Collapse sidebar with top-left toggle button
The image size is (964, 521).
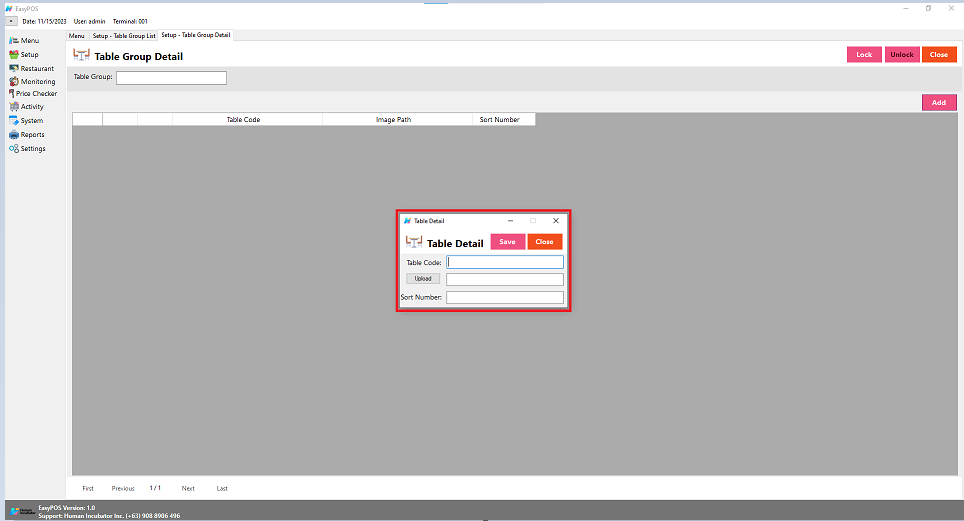tap(10, 21)
